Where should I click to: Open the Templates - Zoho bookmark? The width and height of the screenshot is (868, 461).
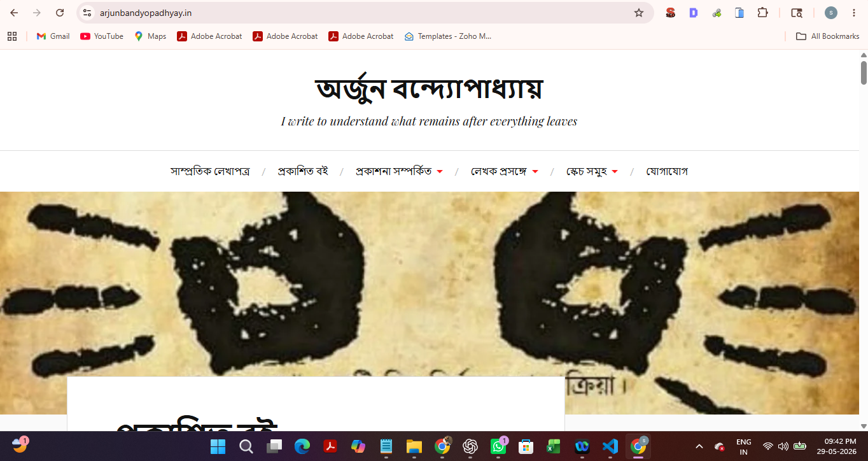coord(448,36)
